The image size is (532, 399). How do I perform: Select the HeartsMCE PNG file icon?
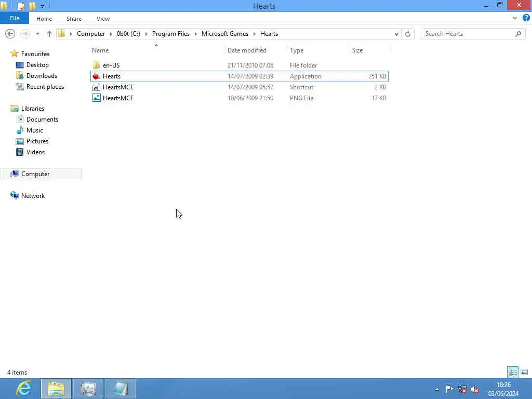point(96,98)
